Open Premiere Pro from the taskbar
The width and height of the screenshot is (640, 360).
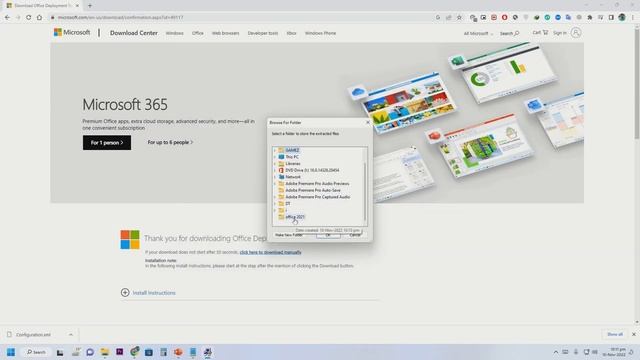point(119,351)
